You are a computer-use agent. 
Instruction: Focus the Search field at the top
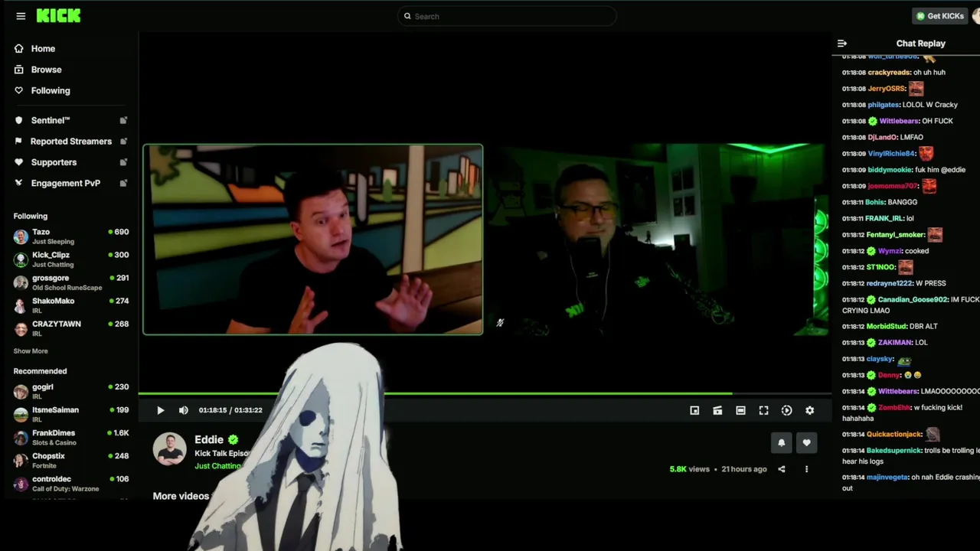click(x=507, y=16)
